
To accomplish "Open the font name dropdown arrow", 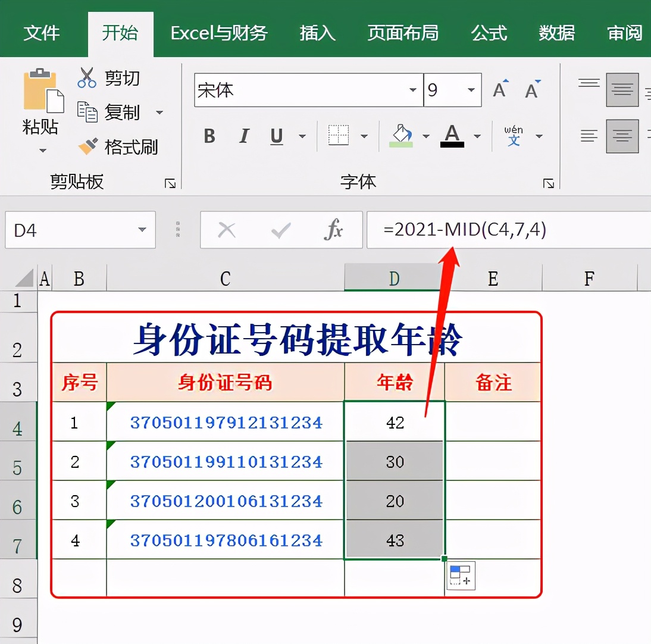I will (413, 90).
